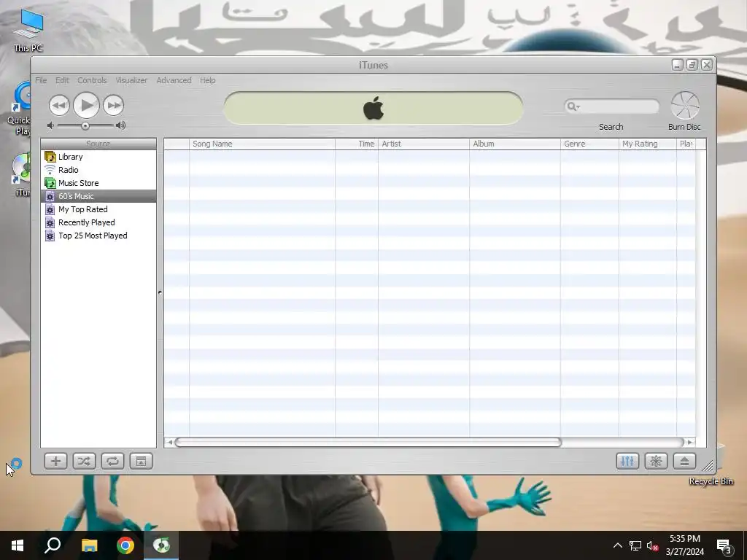Click the horizontal scrollbar thumb

tap(368, 443)
